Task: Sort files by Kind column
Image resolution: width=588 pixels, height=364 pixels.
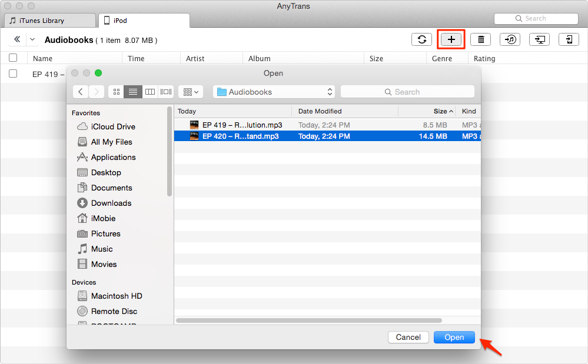Action: pyautogui.click(x=469, y=111)
